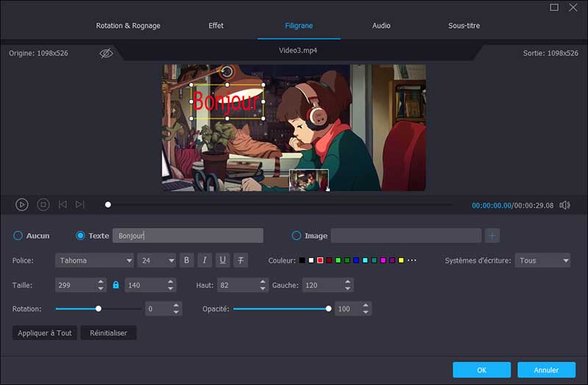Click the watermark text field Bonjour
The height and width of the screenshot is (385, 588).
188,235
